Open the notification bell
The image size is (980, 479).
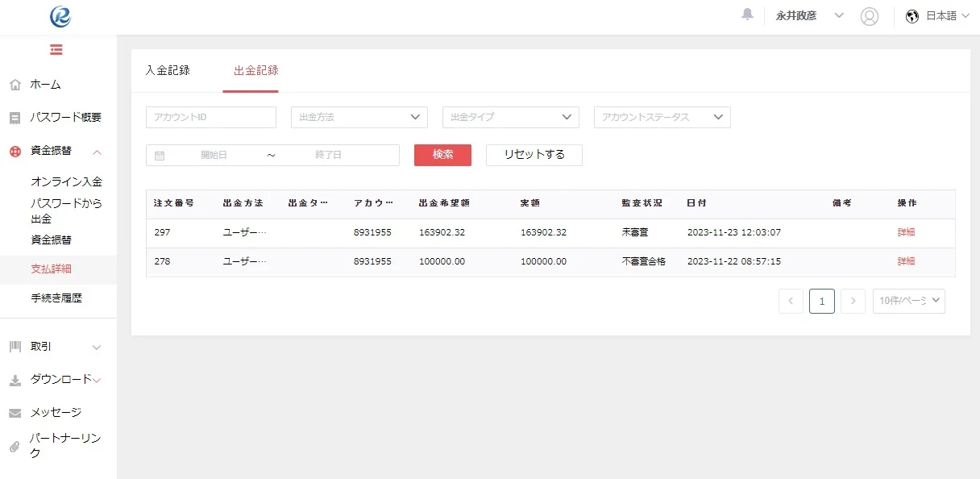click(746, 14)
